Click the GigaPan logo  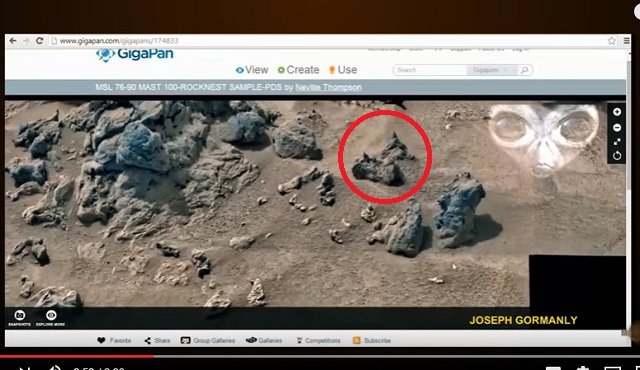[x=135, y=54]
